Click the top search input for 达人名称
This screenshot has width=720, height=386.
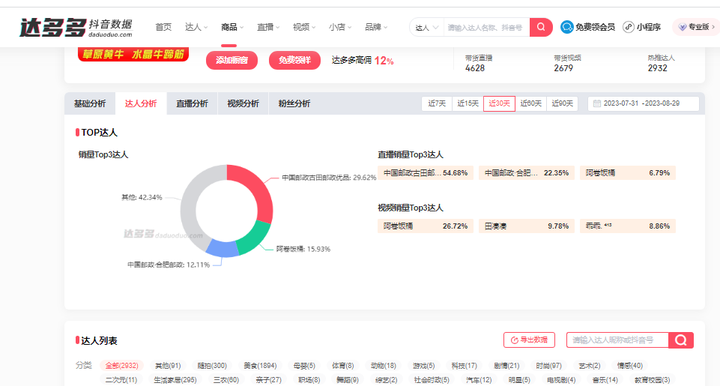(x=486, y=28)
